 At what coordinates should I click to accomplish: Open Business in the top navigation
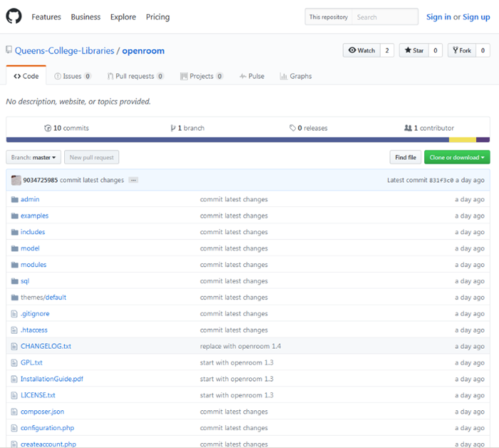click(86, 17)
